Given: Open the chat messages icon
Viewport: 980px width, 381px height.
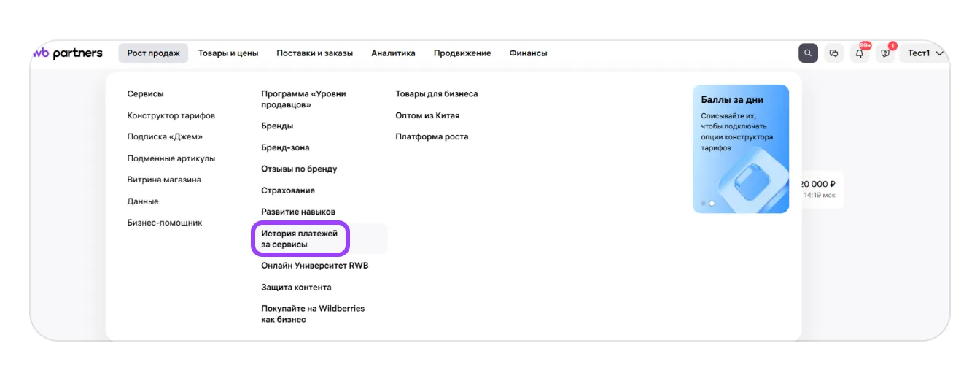Looking at the screenshot, I should click(834, 53).
